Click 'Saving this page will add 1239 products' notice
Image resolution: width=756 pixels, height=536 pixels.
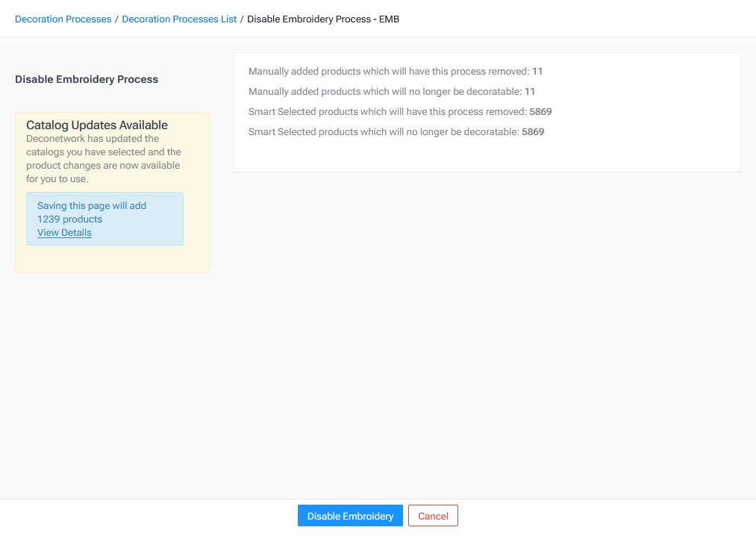tap(92, 212)
